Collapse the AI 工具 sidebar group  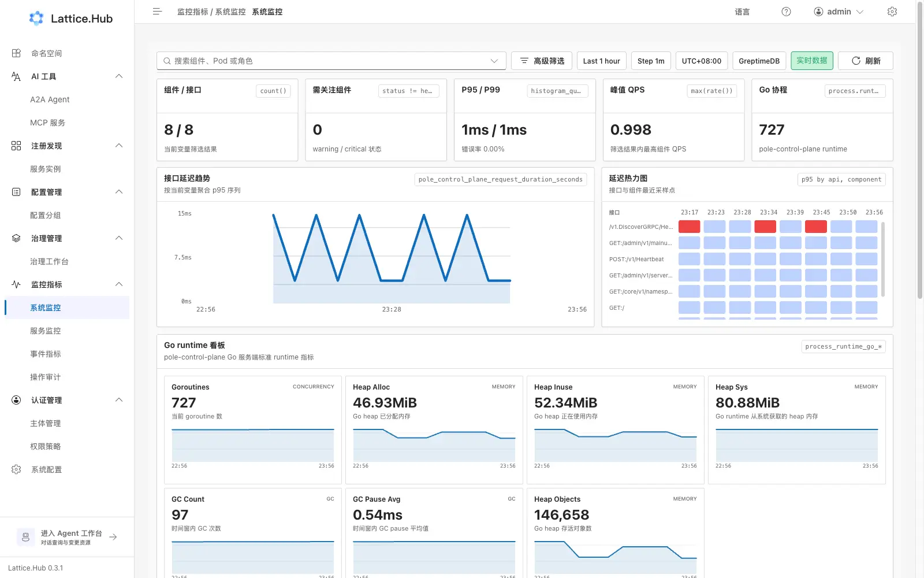click(x=119, y=76)
